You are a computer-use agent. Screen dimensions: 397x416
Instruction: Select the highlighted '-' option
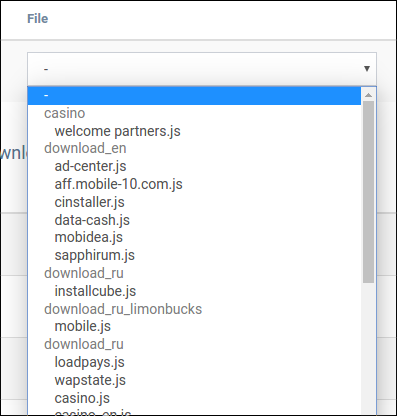pyautogui.click(x=194, y=96)
